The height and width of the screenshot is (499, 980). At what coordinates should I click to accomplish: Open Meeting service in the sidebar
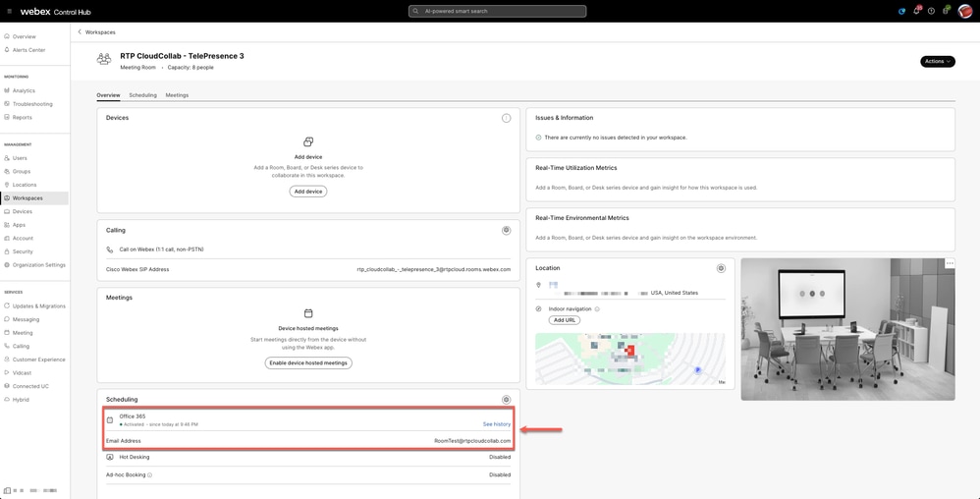pyautogui.click(x=23, y=333)
